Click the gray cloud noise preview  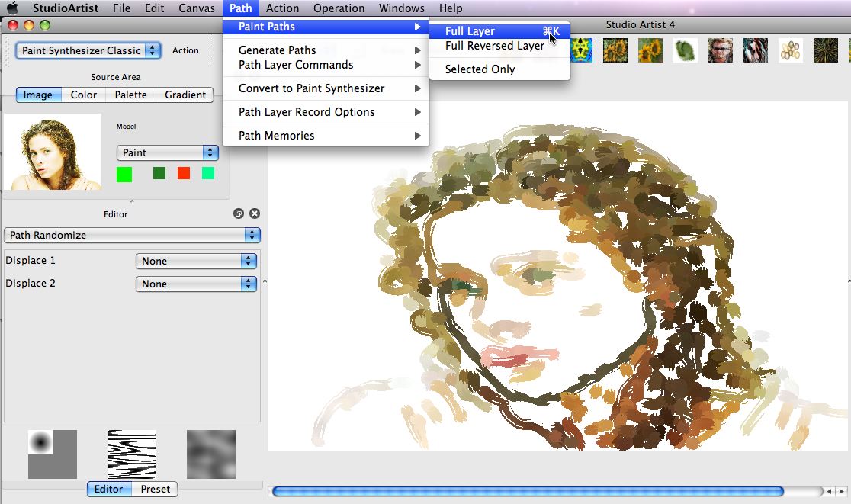point(211,454)
